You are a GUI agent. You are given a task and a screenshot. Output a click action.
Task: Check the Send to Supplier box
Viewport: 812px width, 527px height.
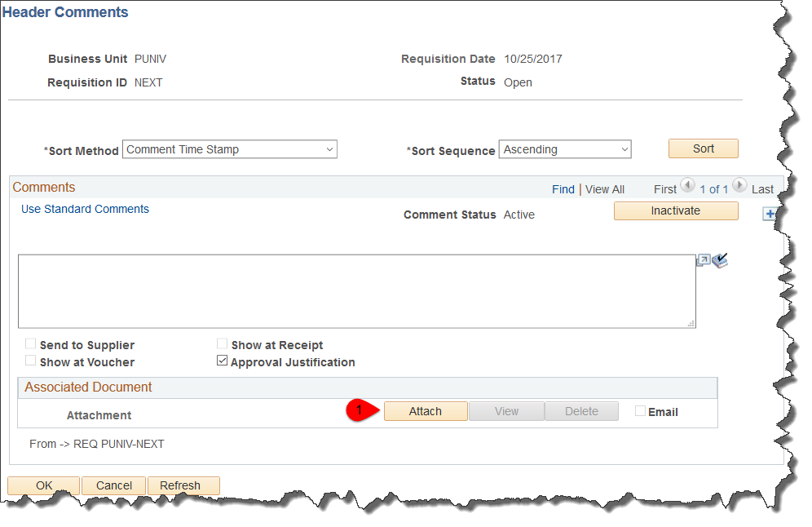tap(31, 344)
